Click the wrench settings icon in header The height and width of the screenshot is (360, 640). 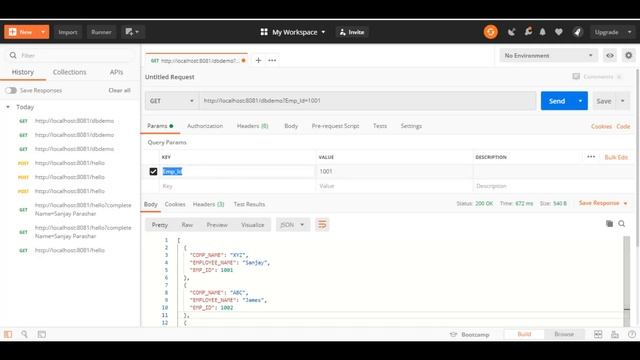(528, 31)
